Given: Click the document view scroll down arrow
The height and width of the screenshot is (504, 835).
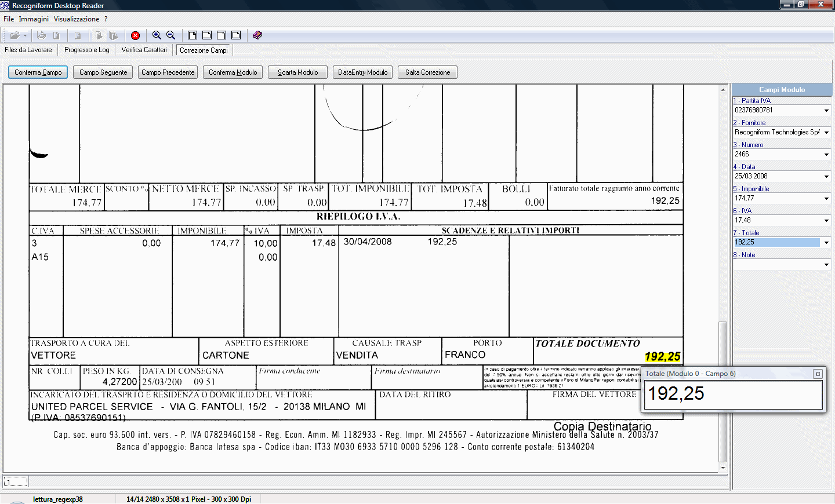Looking at the screenshot, I should coord(723,468).
